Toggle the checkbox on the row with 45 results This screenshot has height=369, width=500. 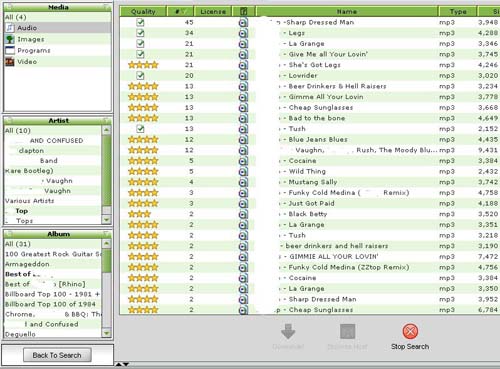point(140,22)
